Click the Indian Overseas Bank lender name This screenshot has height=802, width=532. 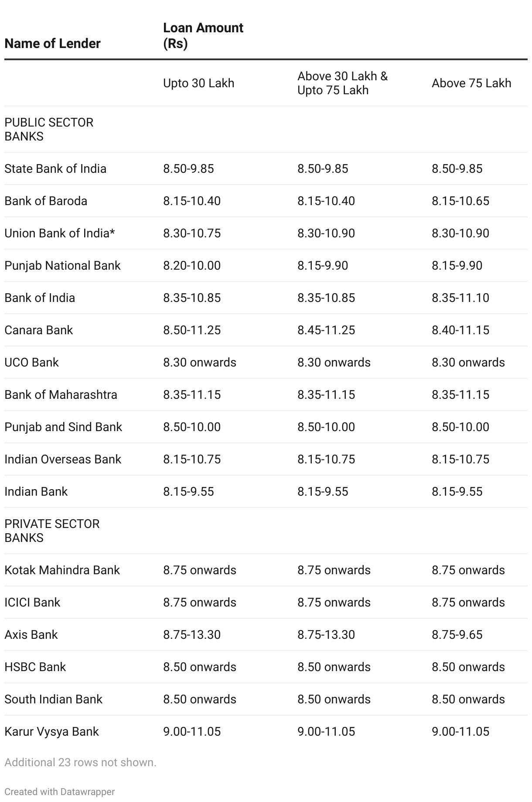tap(63, 459)
